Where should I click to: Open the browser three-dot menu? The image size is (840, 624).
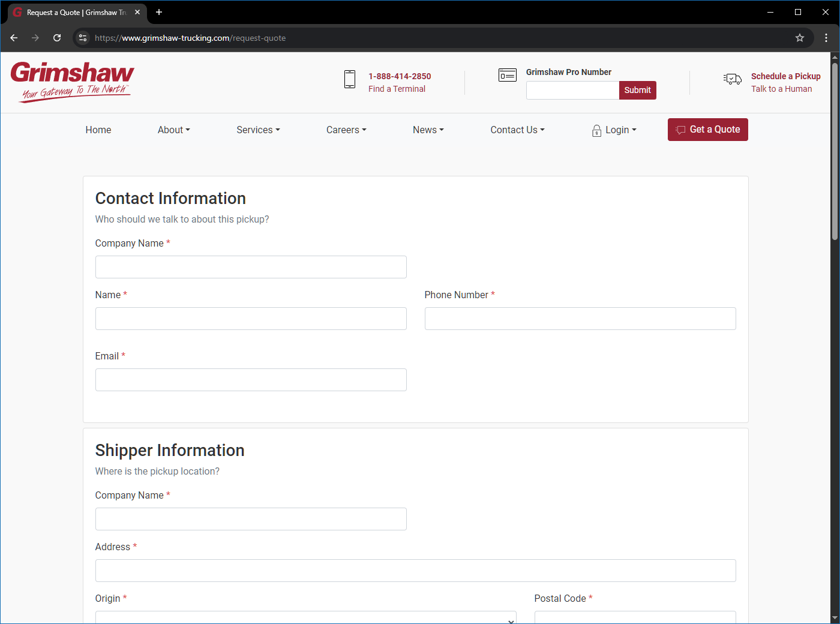click(x=826, y=38)
